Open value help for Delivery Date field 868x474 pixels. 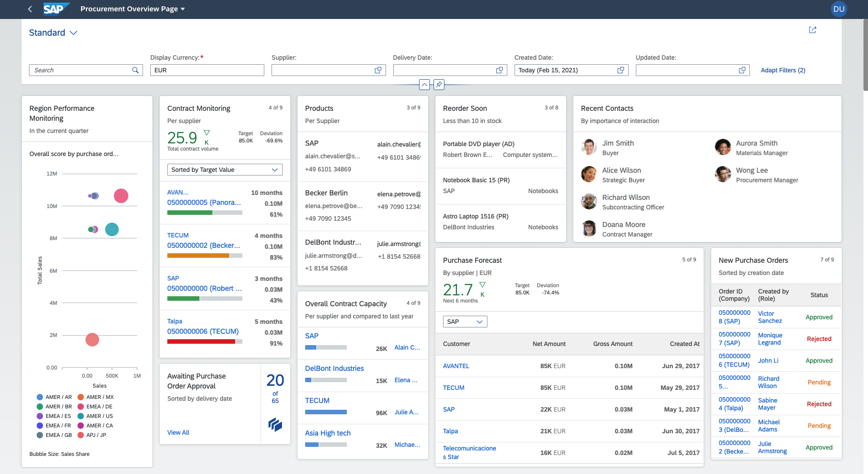click(499, 70)
